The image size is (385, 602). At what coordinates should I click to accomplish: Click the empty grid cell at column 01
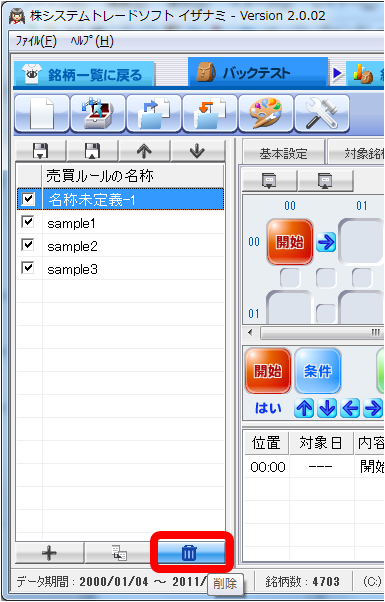[362, 242]
